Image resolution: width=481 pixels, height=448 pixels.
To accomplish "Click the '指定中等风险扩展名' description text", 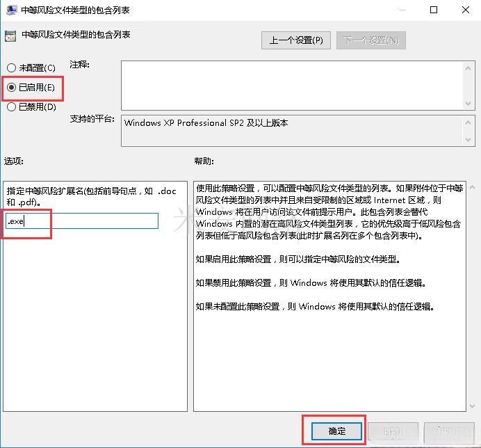I will (92, 196).
